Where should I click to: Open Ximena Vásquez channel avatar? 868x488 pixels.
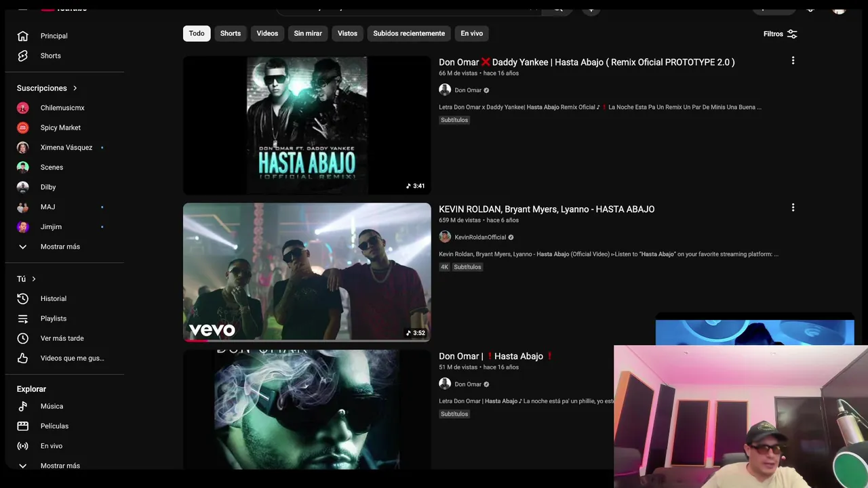(x=22, y=147)
